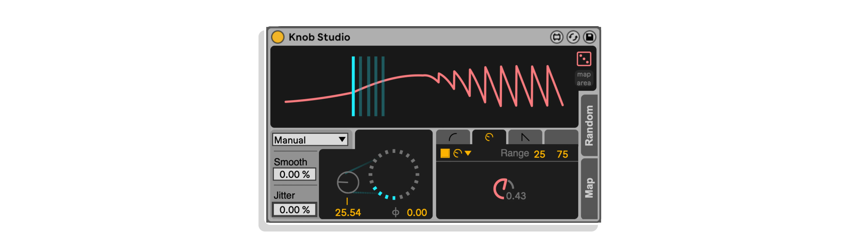The height and width of the screenshot is (249, 868).
Task: Click the pink waveform curve display
Action: click(x=424, y=86)
